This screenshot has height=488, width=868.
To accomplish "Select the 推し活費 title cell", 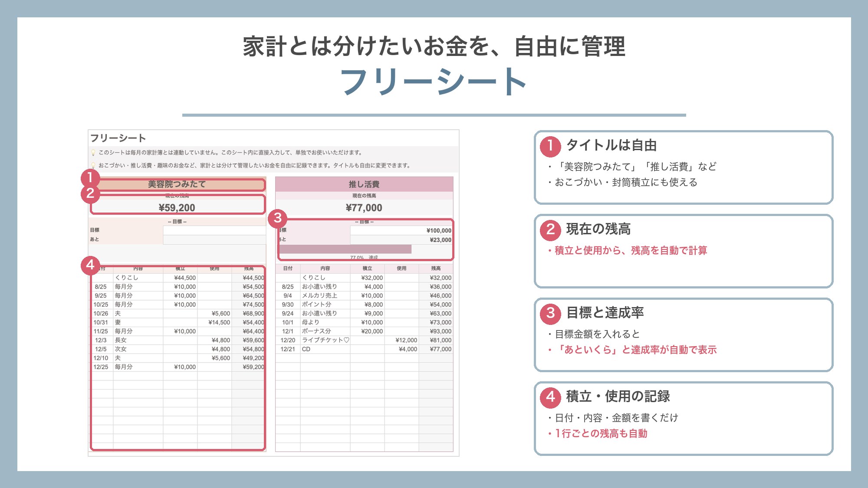I will click(x=364, y=184).
